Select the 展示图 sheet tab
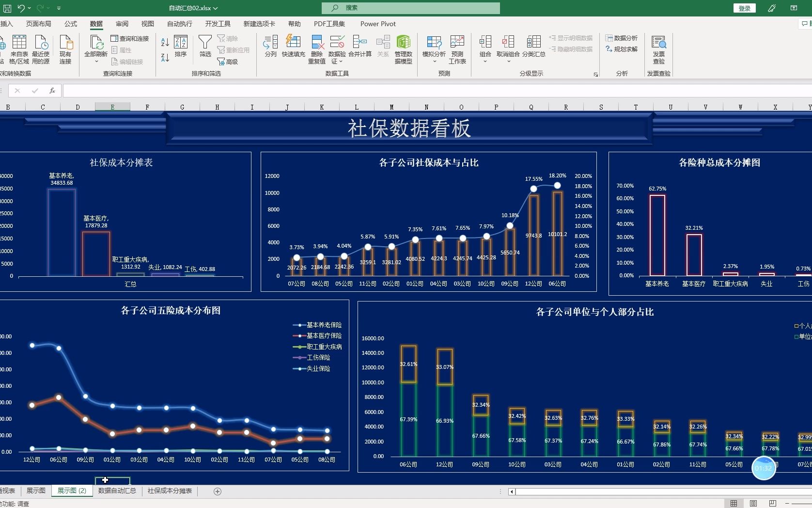Viewport: 812px width, 508px height. tap(36, 491)
